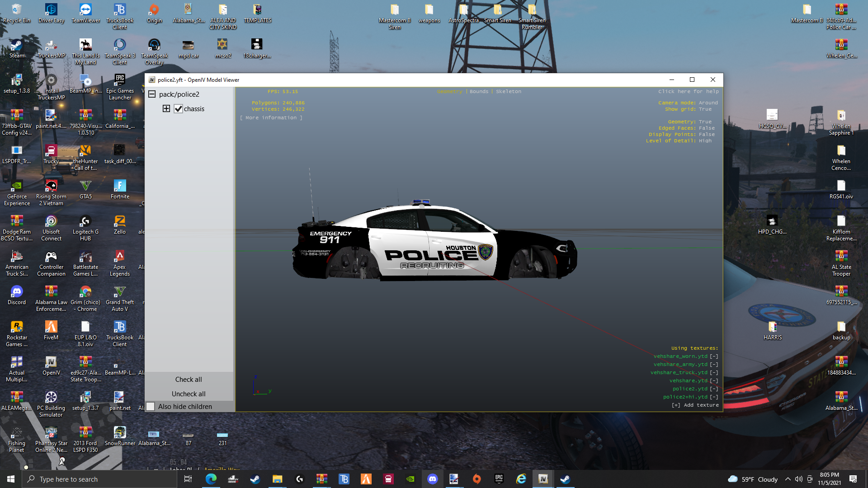The height and width of the screenshot is (488, 868).
Task: Remove the vehshare_worn.ytd texture with [-]
Action: (x=714, y=357)
